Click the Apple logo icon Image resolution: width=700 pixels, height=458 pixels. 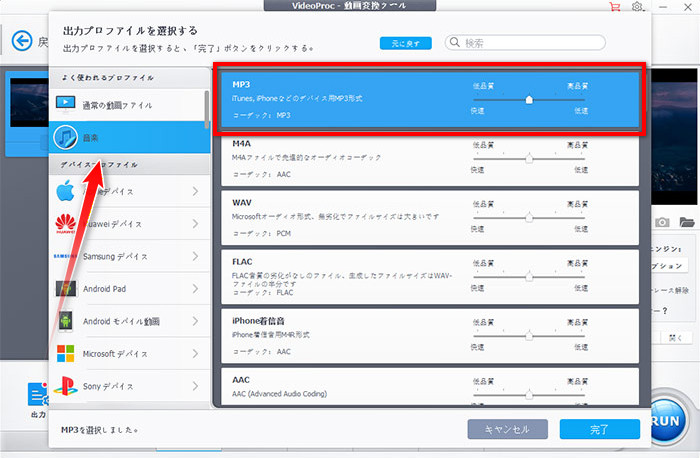66,191
